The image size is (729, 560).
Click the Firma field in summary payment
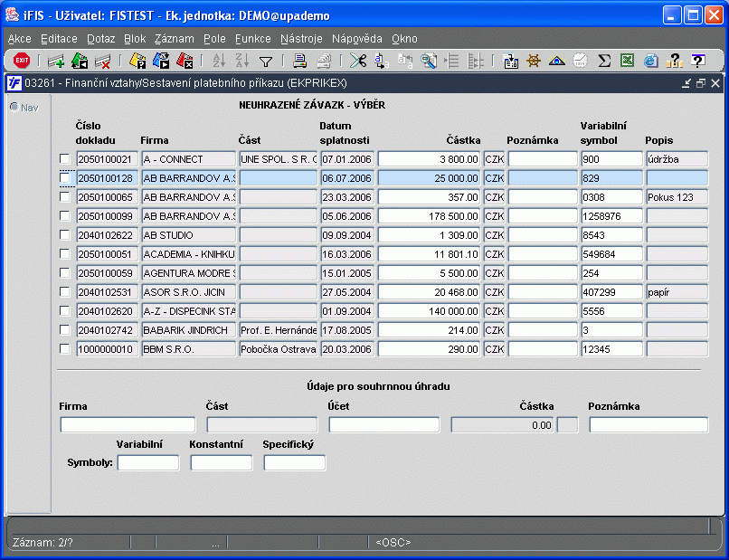(x=128, y=424)
